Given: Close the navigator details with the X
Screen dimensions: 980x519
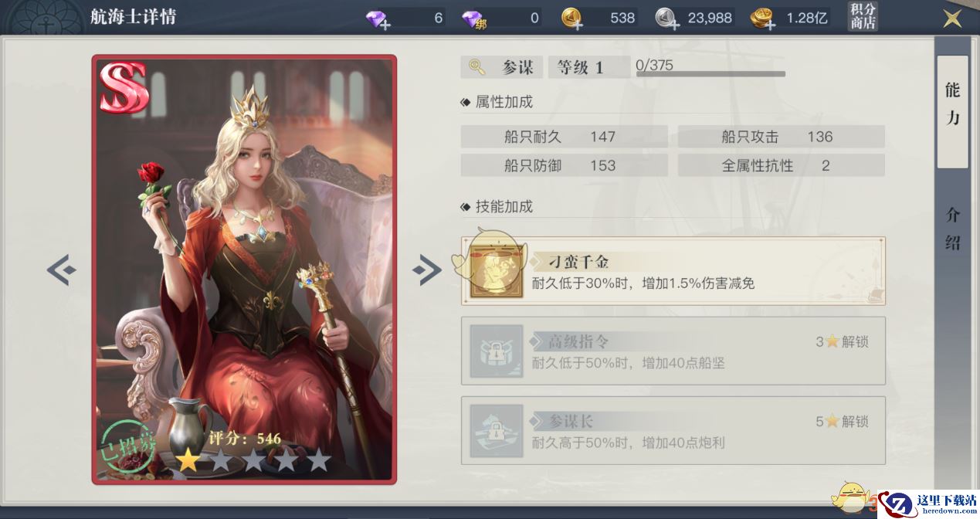Looking at the screenshot, I should click(953, 19).
